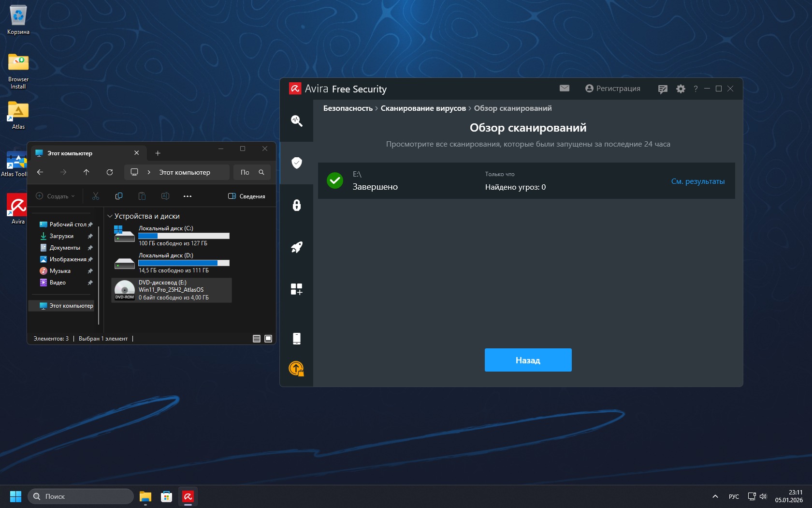Switch Explorer to large icons view
Image resolution: width=812 pixels, height=508 pixels.
(268, 339)
